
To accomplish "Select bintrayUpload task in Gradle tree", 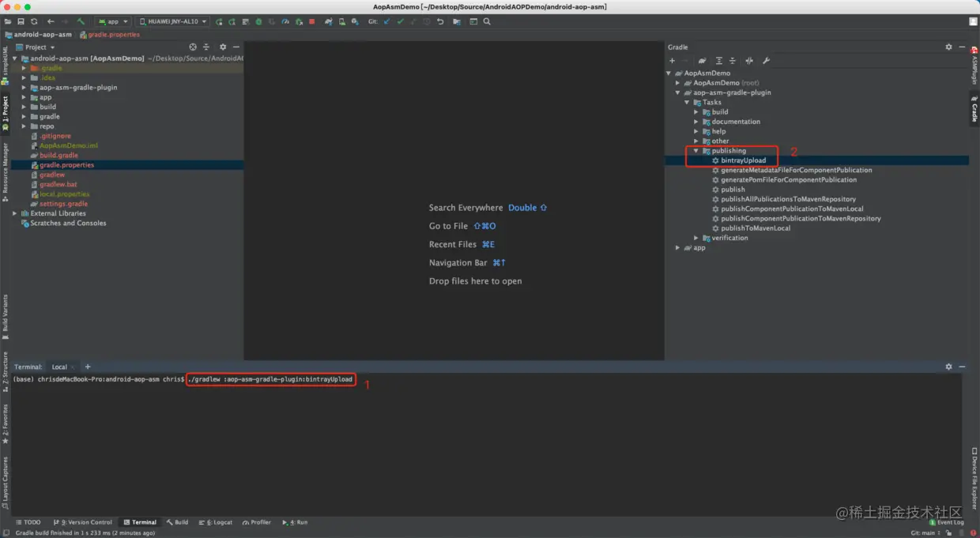I will point(743,160).
